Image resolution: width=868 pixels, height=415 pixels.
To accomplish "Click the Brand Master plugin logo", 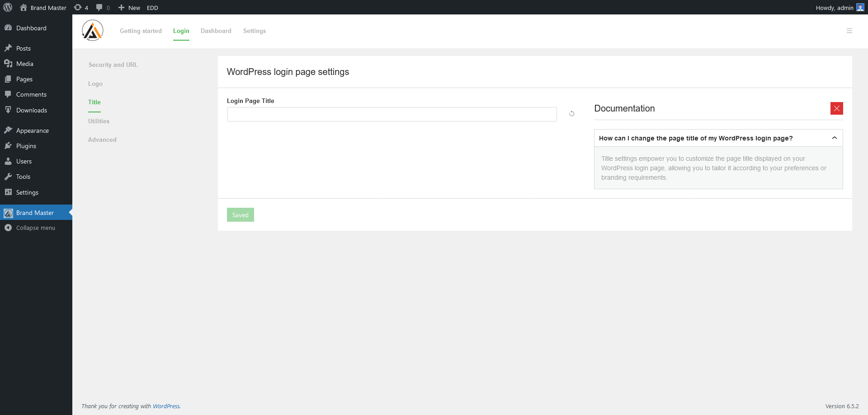I will click(92, 30).
